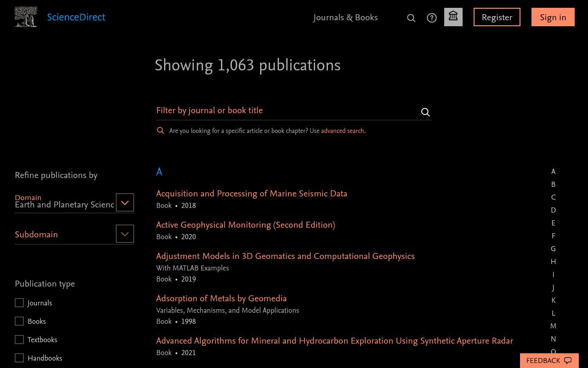Jump to letter G in index
The height and width of the screenshot is (368, 588).
553,249
